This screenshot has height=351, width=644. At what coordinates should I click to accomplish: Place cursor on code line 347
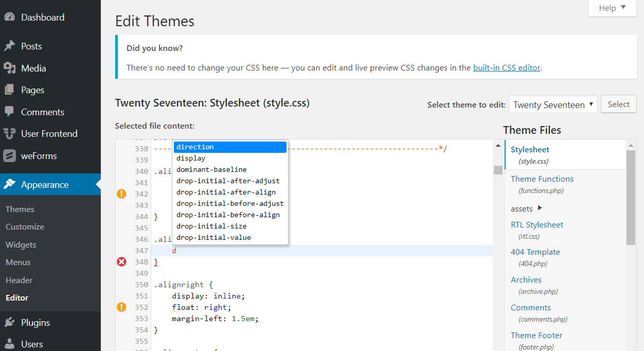tap(322, 251)
